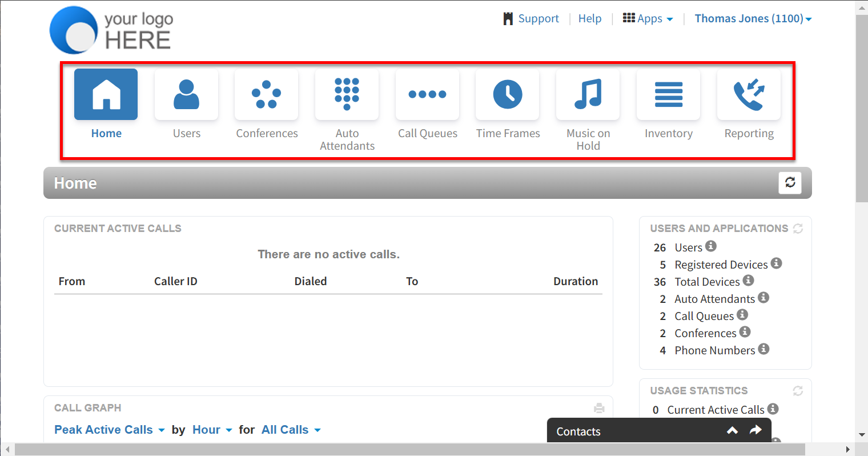
Task: Open the Support link
Action: click(x=531, y=19)
